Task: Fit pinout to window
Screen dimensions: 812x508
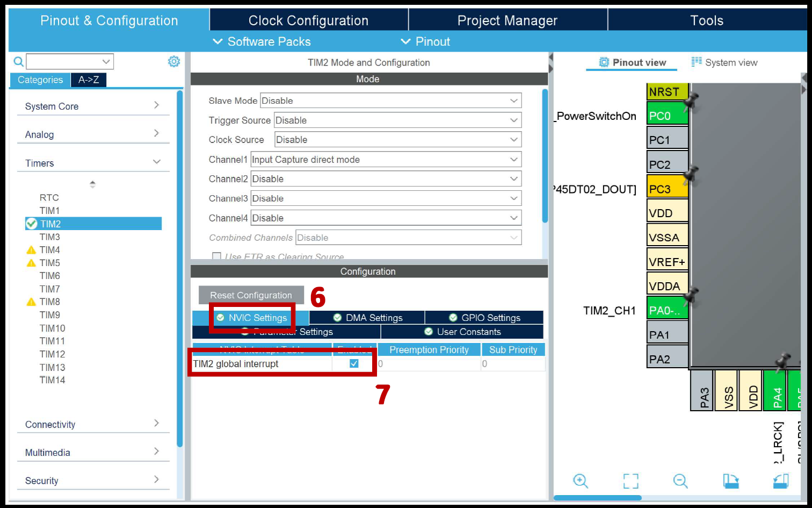Action: [631, 481]
